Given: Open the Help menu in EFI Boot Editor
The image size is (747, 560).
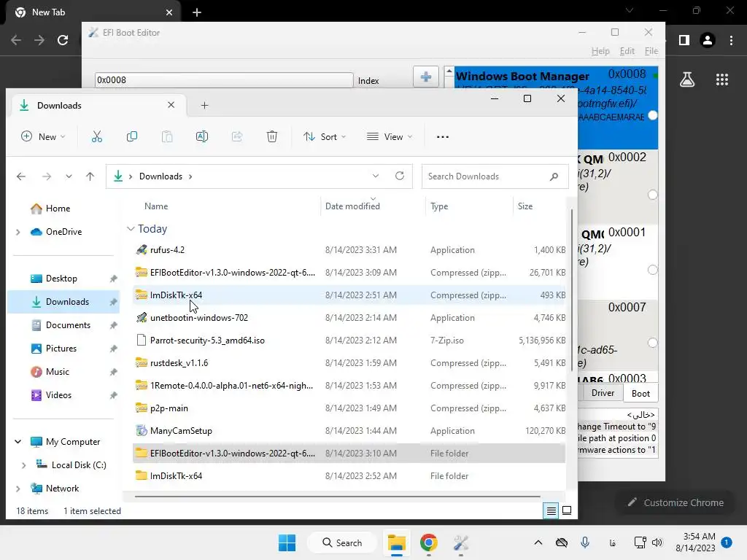Looking at the screenshot, I should (600, 51).
